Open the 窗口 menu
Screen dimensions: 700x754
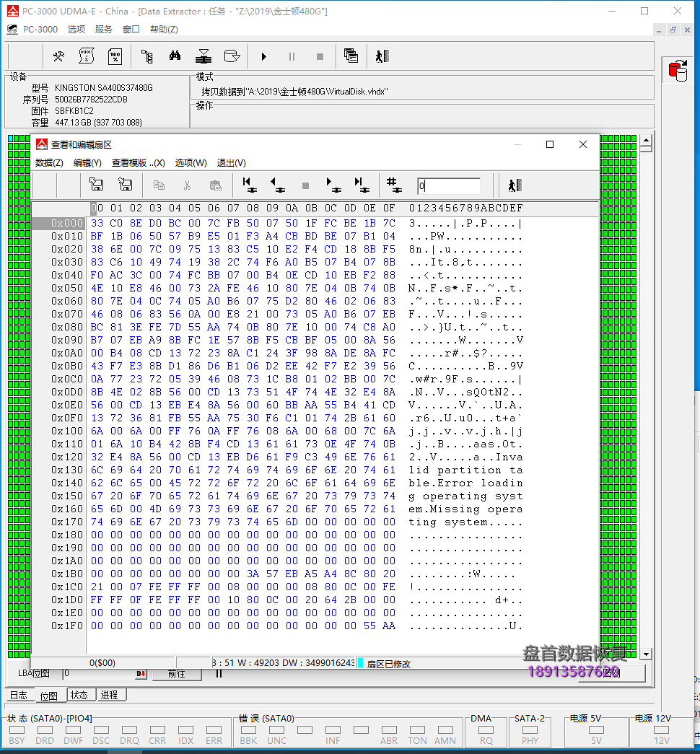131,30
